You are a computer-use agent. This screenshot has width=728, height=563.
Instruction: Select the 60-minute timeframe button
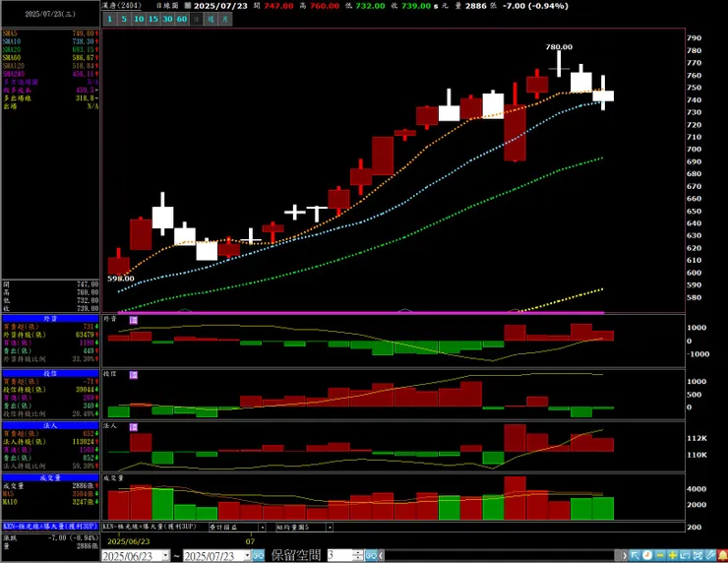pyautogui.click(x=182, y=19)
